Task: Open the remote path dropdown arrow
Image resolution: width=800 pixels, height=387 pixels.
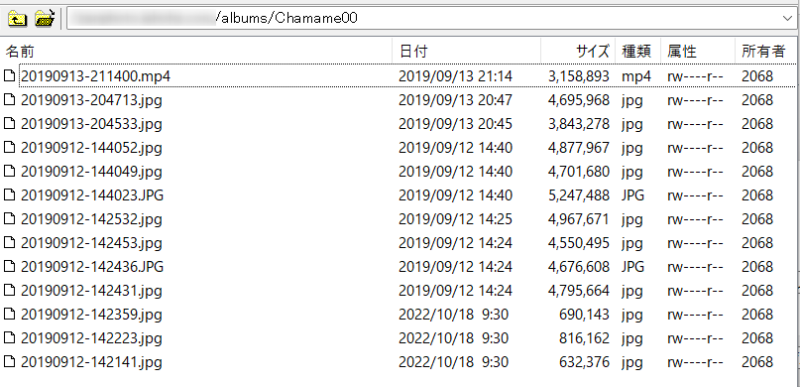Action: 788,18
